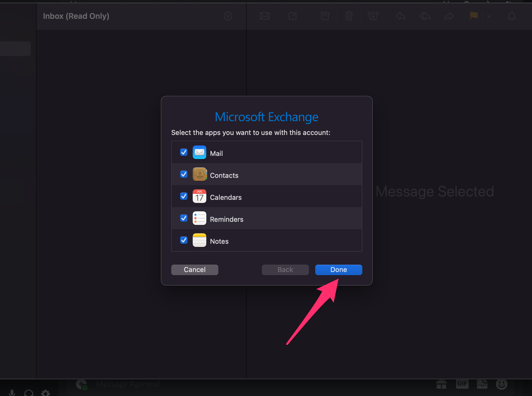Uncheck the Contacts checkbox
532x396 pixels.
(x=184, y=174)
